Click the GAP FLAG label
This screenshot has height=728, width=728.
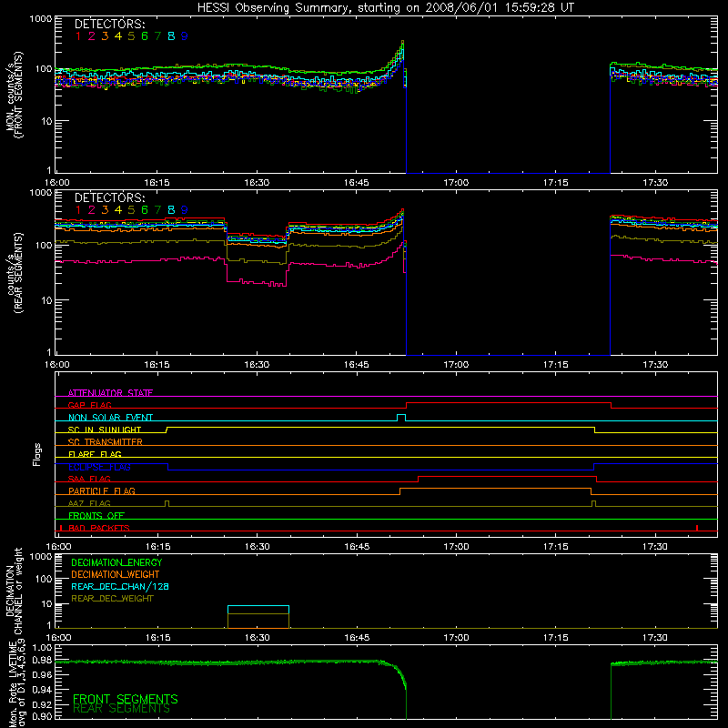point(89,405)
